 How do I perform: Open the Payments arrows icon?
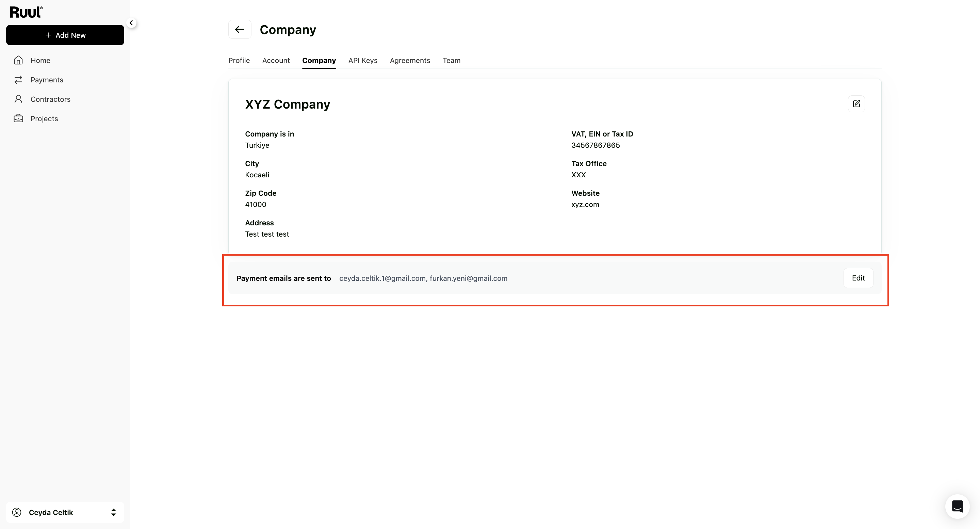click(18, 80)
